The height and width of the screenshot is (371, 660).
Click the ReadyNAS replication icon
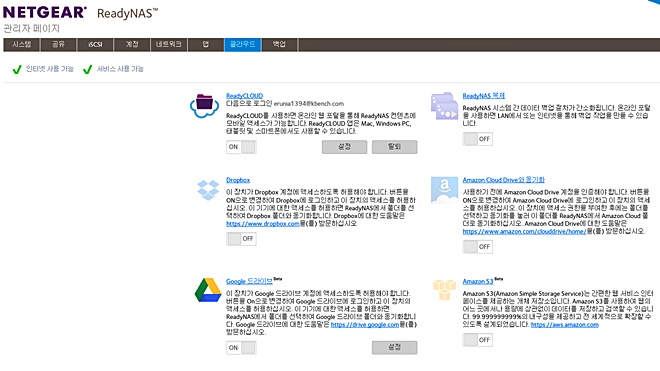(x=444, y=106)
